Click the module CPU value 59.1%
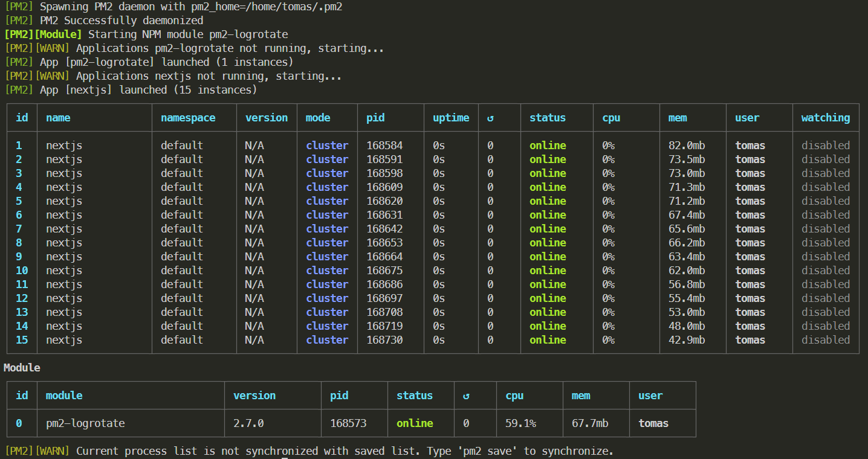868x459 pixels. [x=520, y=423]
